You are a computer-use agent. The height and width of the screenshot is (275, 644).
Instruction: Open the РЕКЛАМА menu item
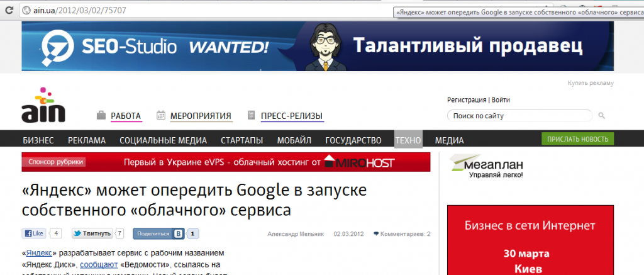point(87,140)
